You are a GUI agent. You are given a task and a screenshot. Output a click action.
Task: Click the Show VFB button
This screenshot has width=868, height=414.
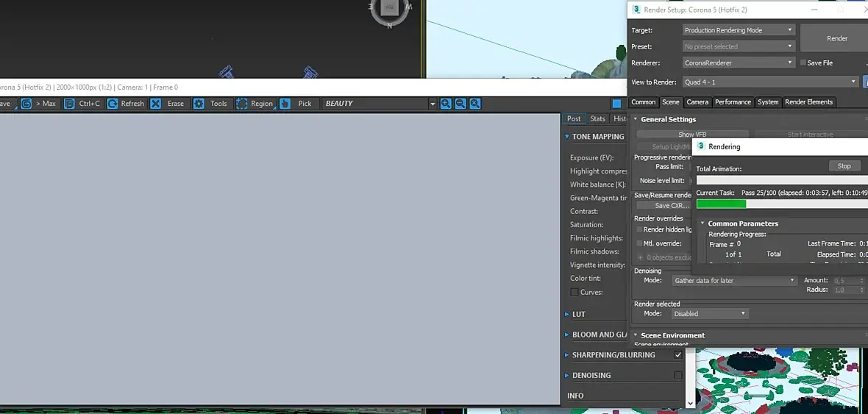[692, 134]
